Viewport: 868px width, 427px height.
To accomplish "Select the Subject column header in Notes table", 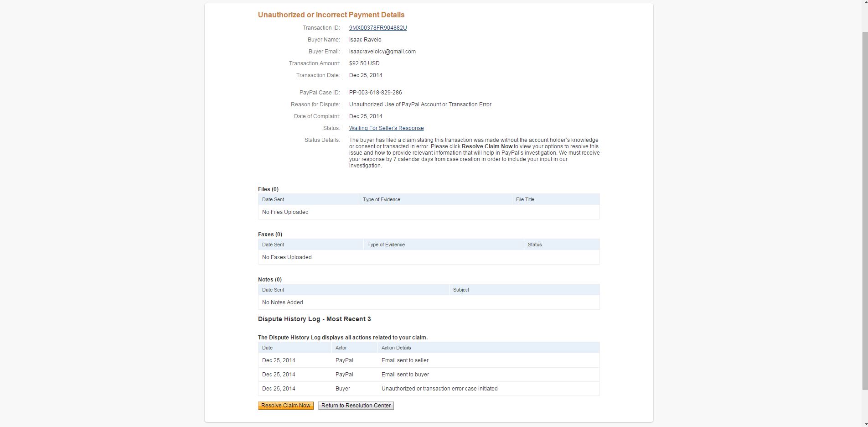I will (461, 290).
